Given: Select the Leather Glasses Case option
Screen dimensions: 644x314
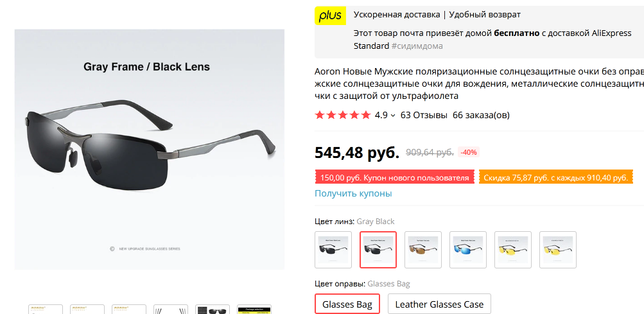Looking at the screenshot, I should (439, 304).
